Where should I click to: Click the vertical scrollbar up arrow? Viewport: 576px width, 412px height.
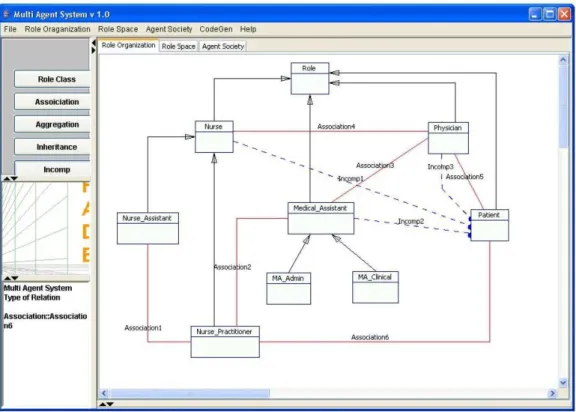563,60
